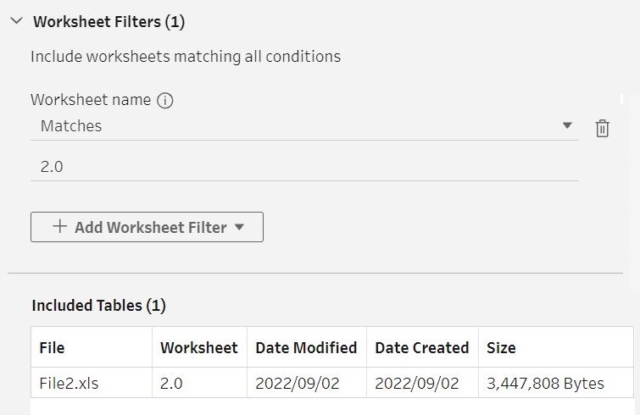The image size is (640, 415).
Task: Click the Worksheet Filters (1) heading
Action: click(x=109, y=22)
